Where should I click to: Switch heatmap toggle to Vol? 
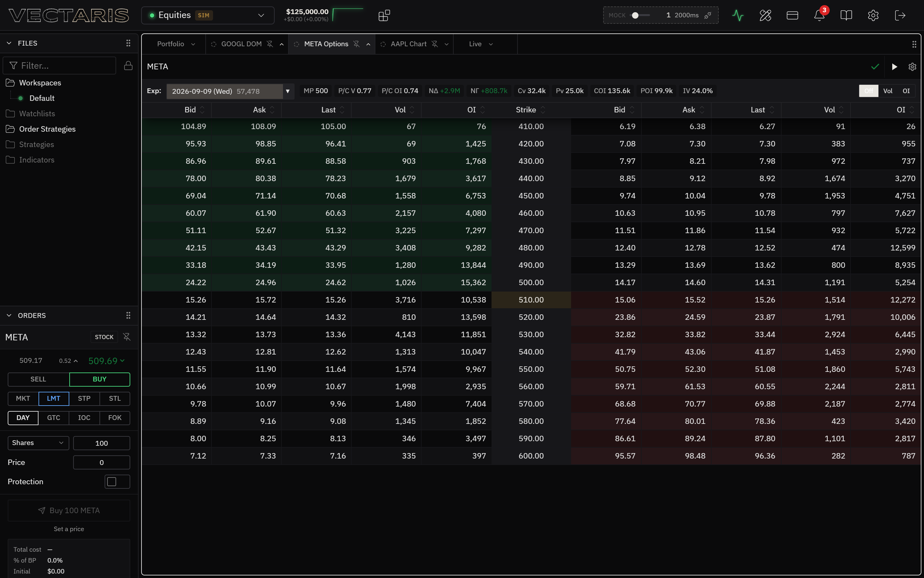coord(888,91)
